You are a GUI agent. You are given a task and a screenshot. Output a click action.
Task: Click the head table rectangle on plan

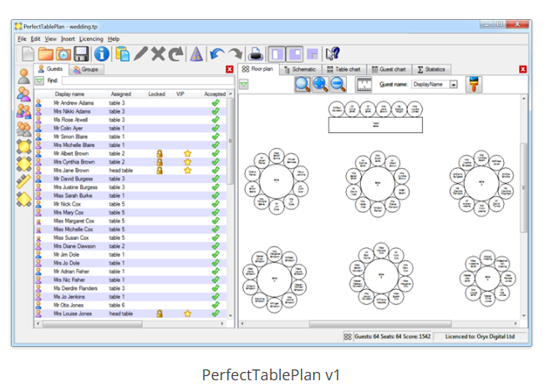tap(375, 125)
